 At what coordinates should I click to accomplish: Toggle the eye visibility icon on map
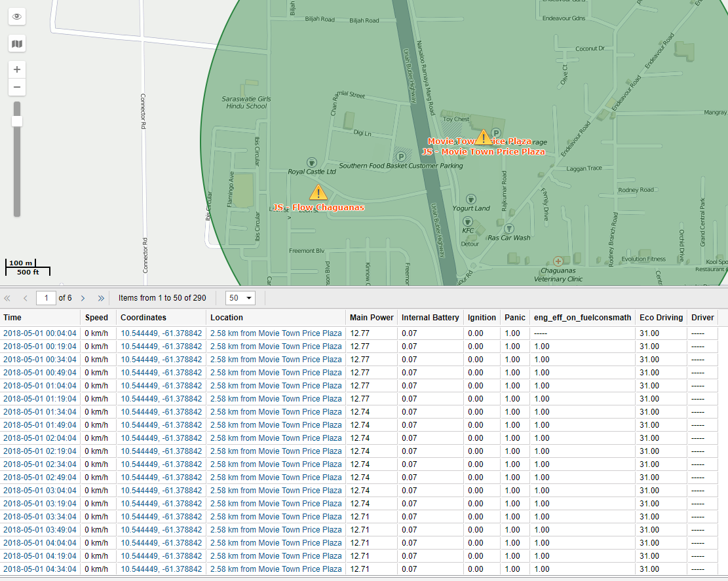click(17, 16)
